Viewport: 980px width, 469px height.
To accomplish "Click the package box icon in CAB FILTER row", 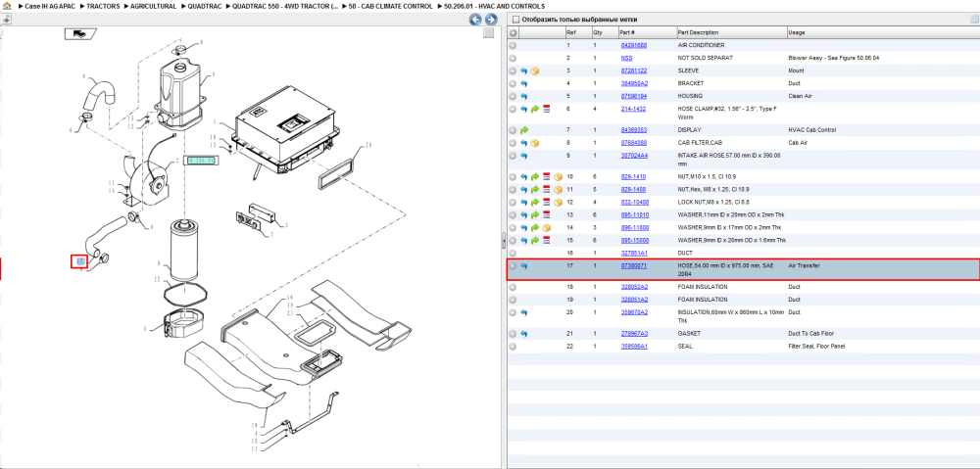I will click(x=534, y=143).
